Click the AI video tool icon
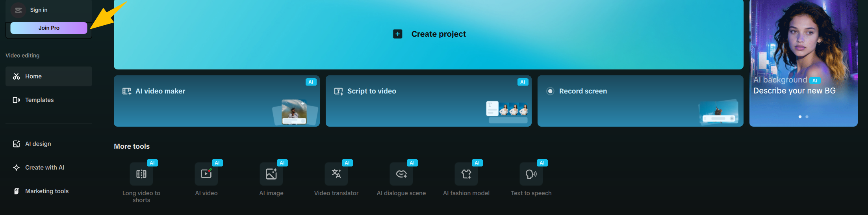This screenshot has height=215, width=868. pos(206,174)
